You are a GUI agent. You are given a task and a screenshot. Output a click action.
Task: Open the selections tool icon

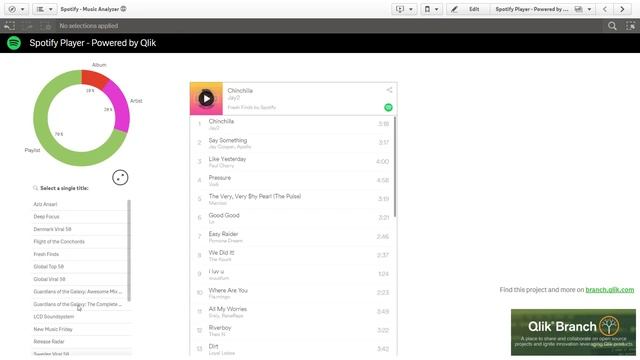tap(630, 26)
